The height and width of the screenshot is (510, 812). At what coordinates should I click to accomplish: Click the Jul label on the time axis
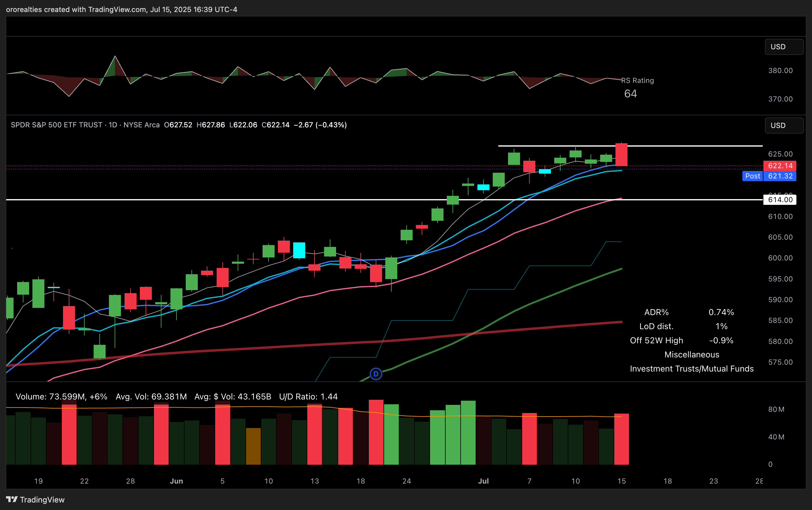click(483, 481)
